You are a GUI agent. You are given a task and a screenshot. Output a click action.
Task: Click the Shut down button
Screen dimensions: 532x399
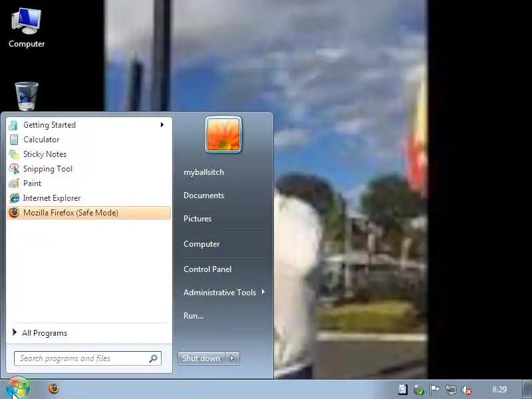point(201,358)
